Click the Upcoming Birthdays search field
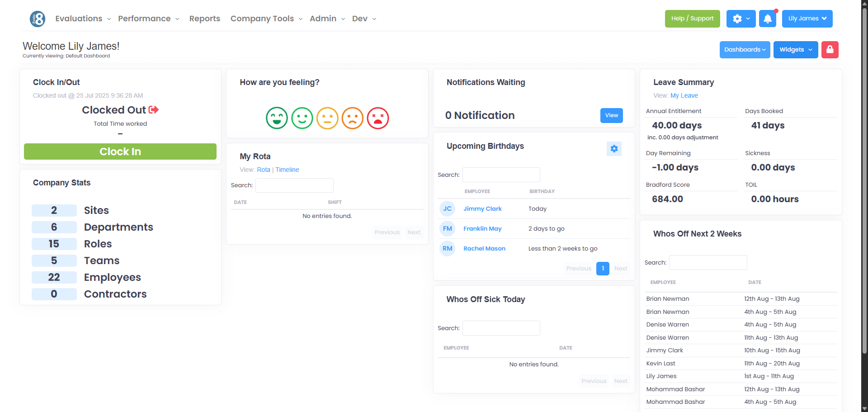868x412 pixels. 501,175
